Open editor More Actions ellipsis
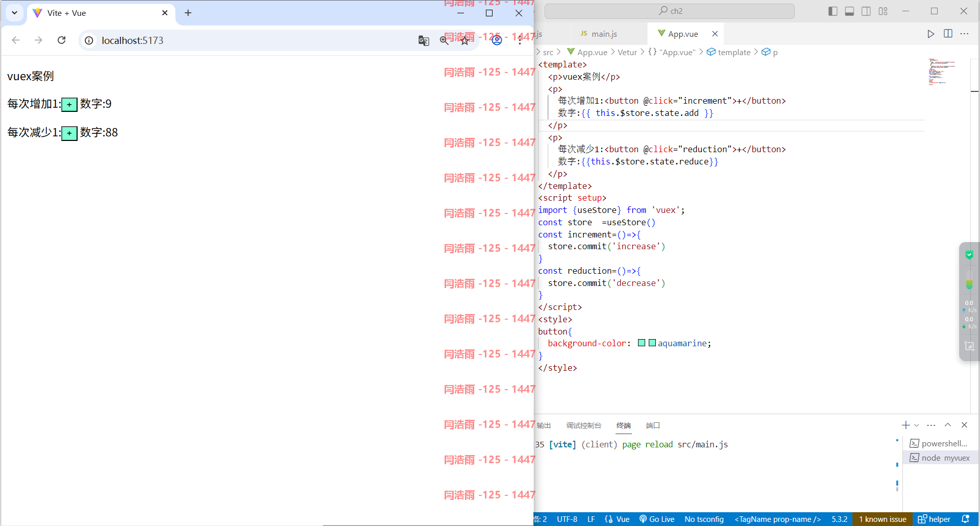The height and width of the screenshot is (526, 980). [x=964, y=34]
